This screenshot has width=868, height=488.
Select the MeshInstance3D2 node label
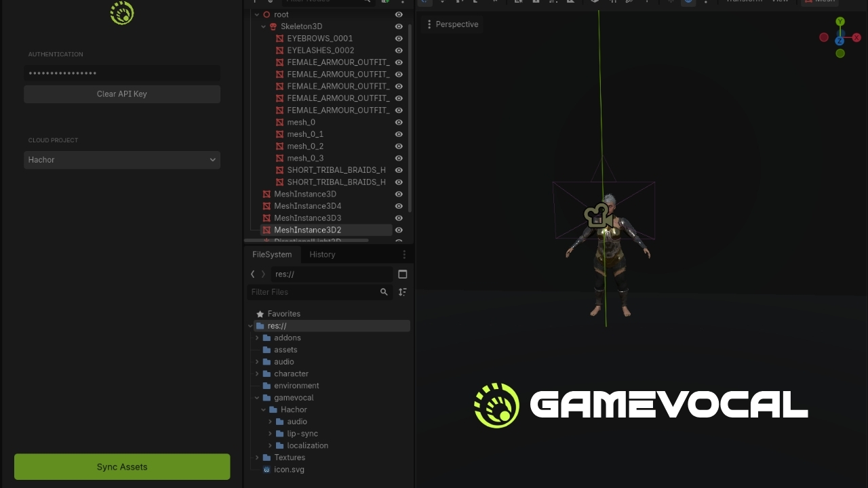(x=307, y=230)
